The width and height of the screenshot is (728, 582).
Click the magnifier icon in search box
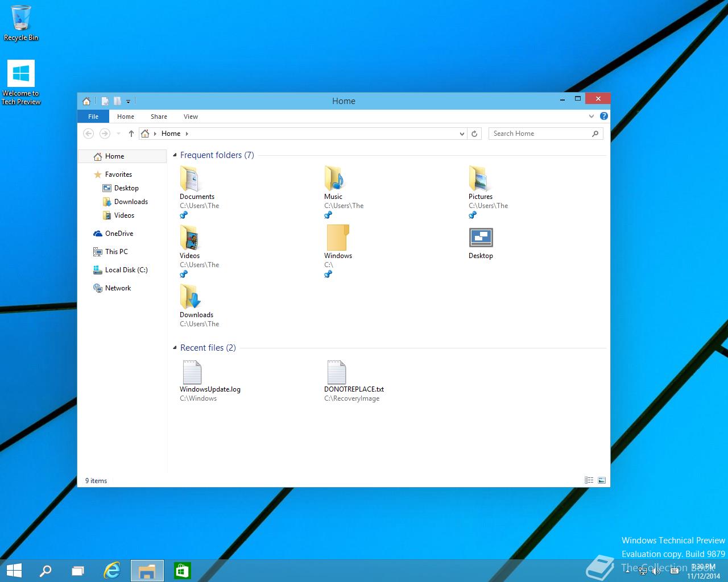pos(595,134)
